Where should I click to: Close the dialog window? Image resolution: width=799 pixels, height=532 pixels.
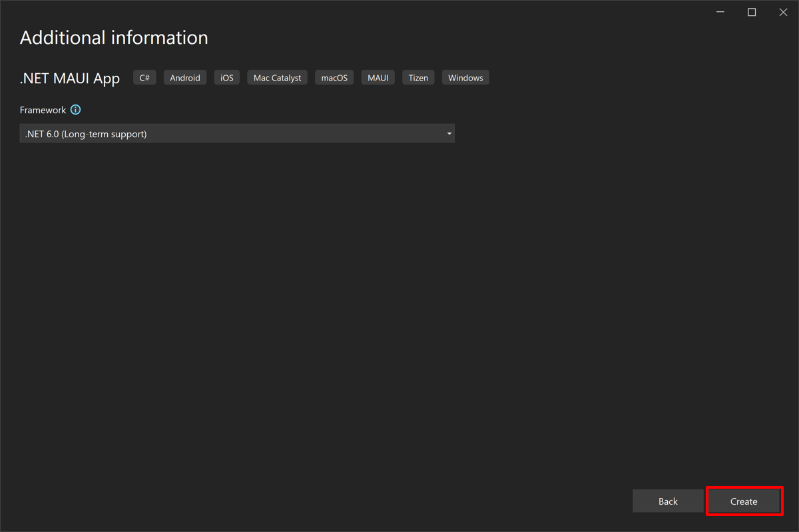pos(783,12)
